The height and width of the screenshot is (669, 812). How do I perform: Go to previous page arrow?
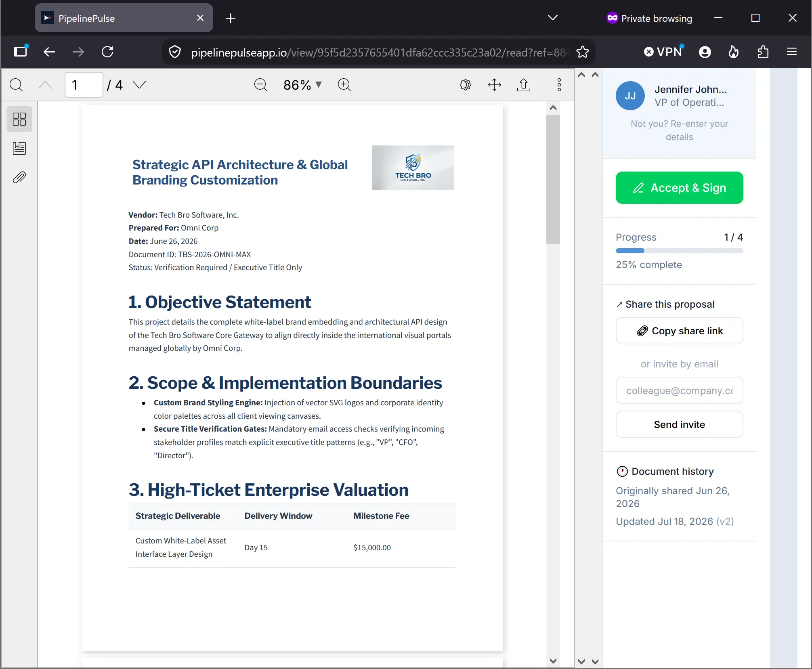(x=45, y=85)
